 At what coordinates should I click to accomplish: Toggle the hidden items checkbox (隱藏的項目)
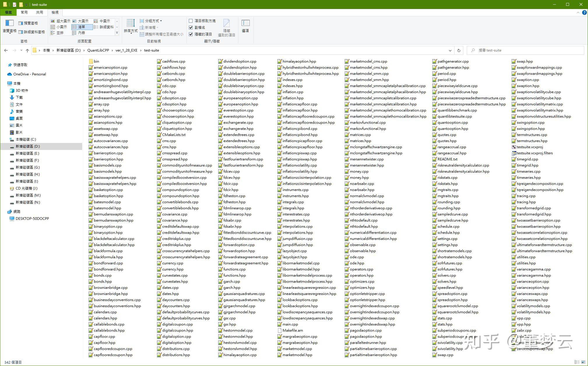[191, 34]
